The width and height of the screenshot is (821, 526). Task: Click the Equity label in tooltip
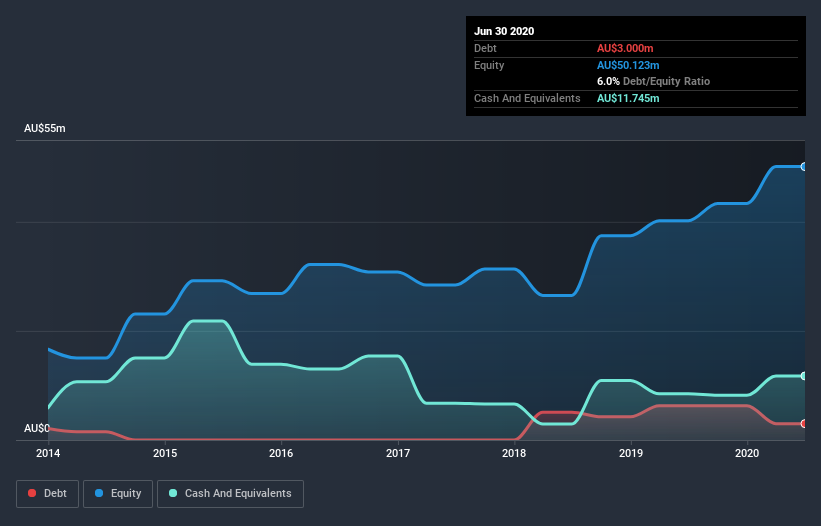489,65
